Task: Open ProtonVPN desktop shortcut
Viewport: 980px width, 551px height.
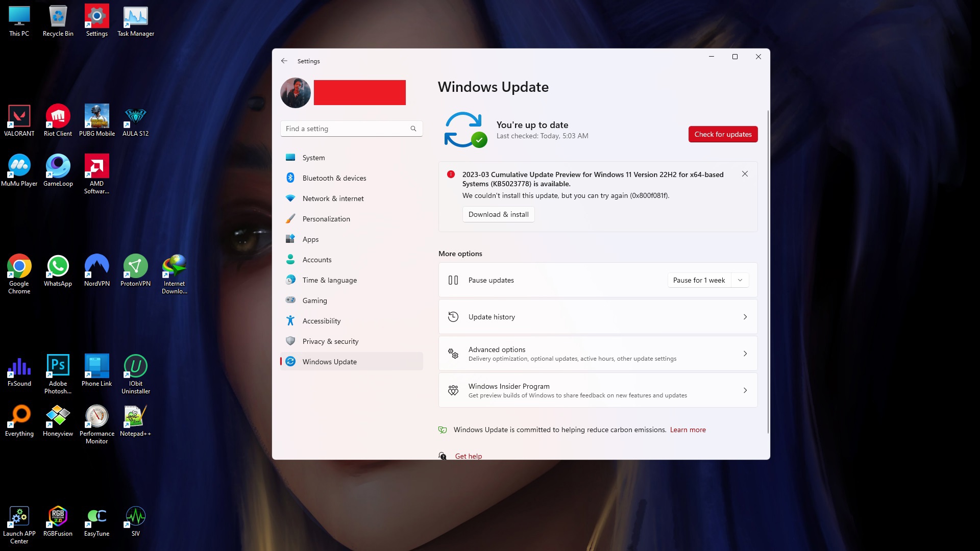Action: coord(136,271)
